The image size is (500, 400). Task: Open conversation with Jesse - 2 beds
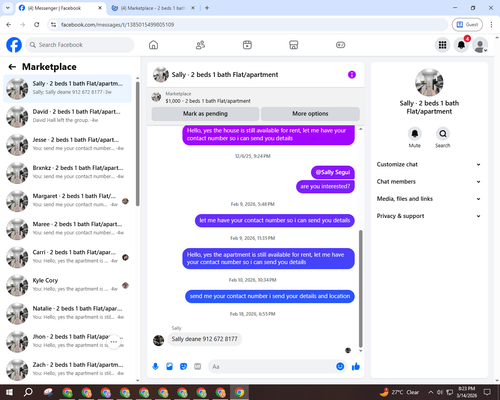(67, 145)
